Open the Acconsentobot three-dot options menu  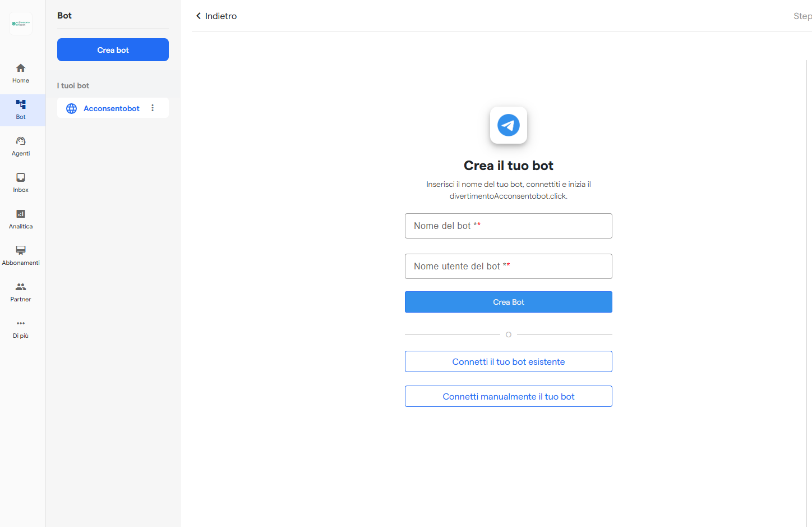(153, 108)
